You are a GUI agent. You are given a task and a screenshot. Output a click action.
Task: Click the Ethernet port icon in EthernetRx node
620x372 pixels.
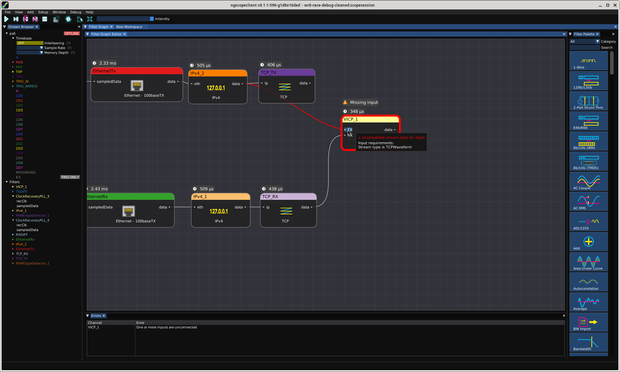pos(128,211)
